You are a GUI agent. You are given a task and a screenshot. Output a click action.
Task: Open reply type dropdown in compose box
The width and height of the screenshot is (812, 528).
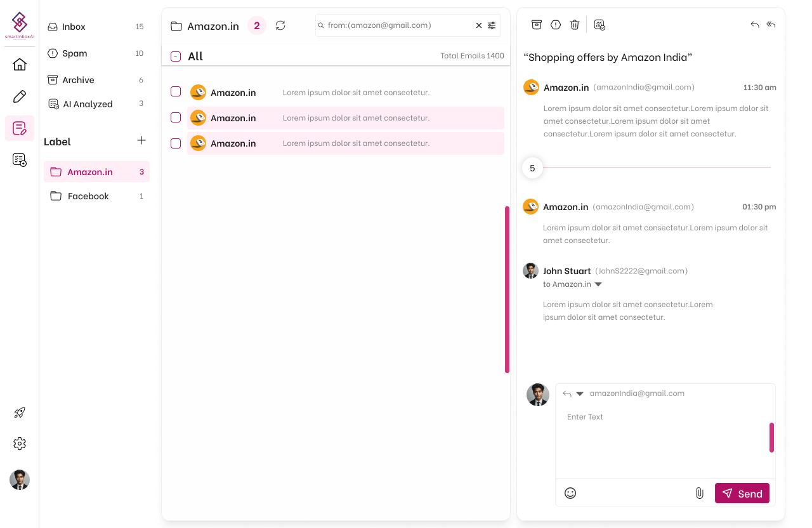point(579,394)
